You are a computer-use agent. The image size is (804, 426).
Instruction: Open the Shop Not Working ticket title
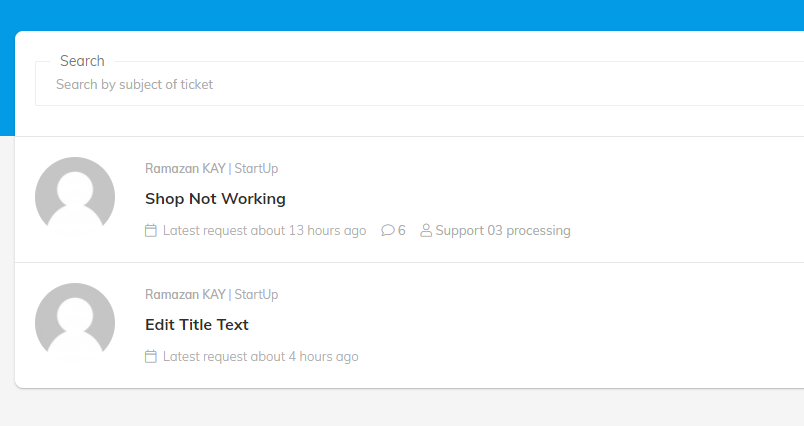pyautogui.click(x=215, y=199)
